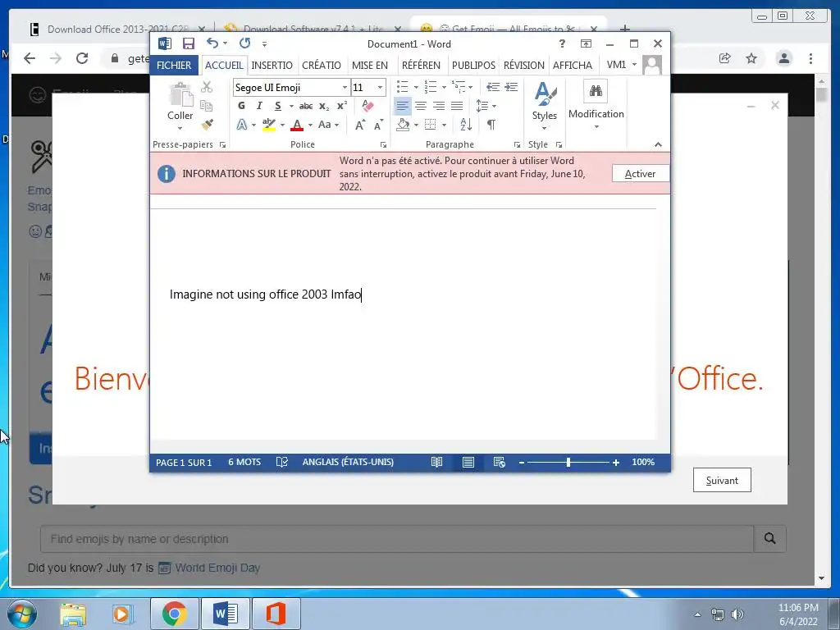Viewport: 840px width, 630px height.
Task: Increase font size with the larger A icon
Action: [360, 125]
